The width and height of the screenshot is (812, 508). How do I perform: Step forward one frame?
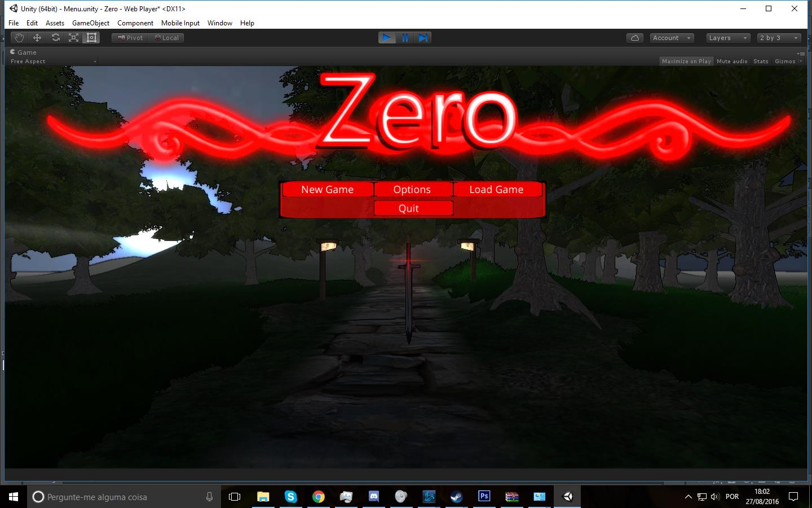pyautogui.click(x=423, y=38)
